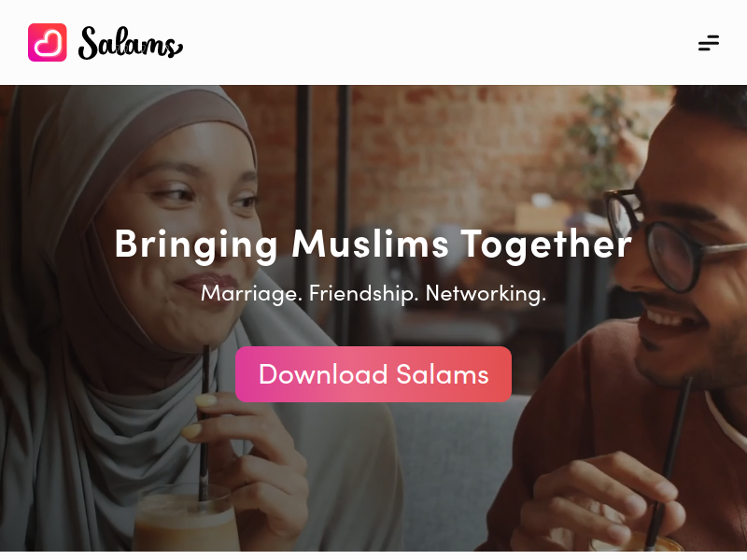The image size is (747, 560).
Task: Click the straw held by the woman
Action: (204, 423)
